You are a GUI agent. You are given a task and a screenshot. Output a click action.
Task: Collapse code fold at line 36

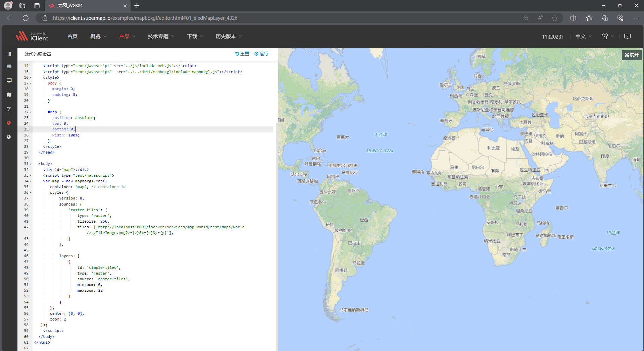click(x=31, y=193)
